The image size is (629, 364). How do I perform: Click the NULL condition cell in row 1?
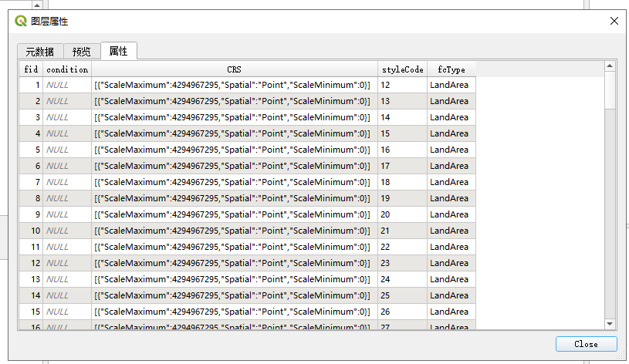point(67,85)
